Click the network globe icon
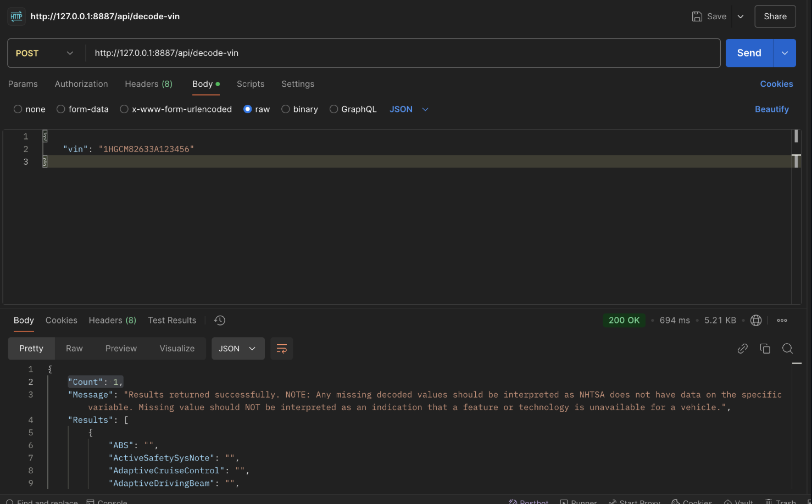Viewport: 812px width, 504px height. [756, 321]
